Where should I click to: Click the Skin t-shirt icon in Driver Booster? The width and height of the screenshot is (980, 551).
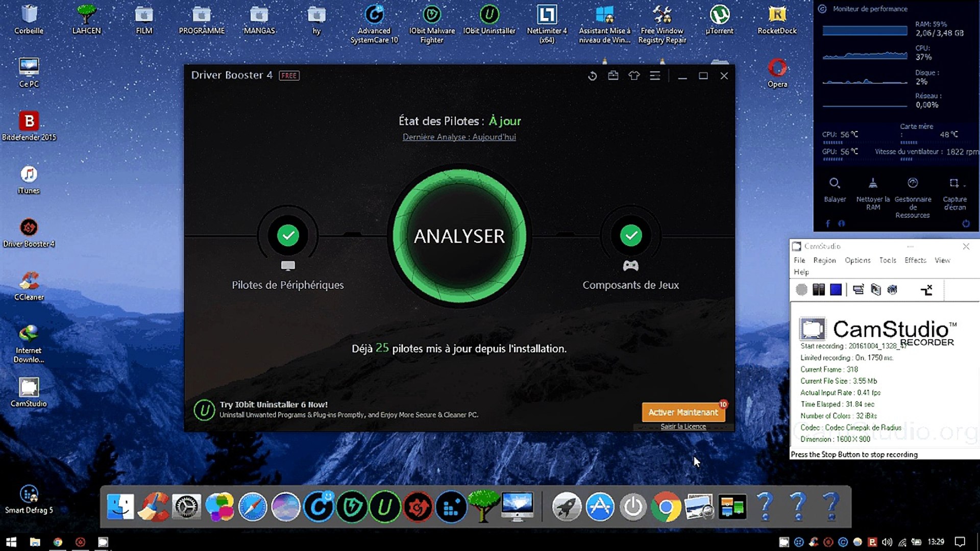point(634,76)
